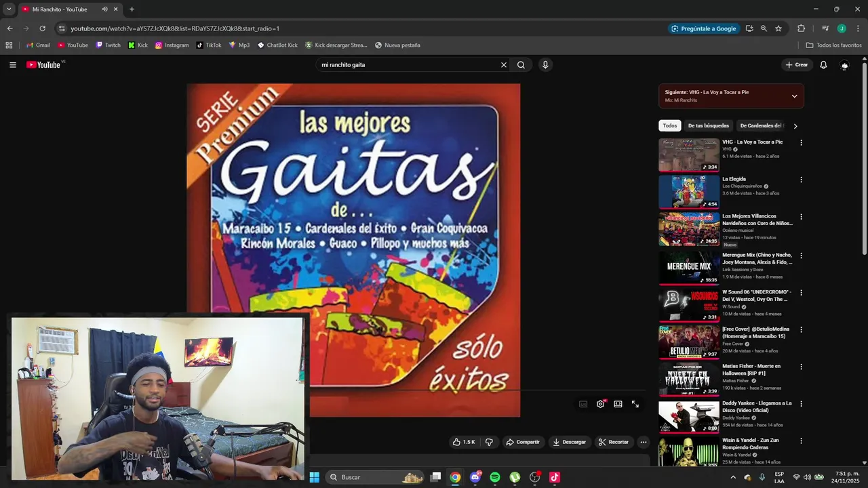
Task: Install app icon in the address bar
Action: (749, 28)
